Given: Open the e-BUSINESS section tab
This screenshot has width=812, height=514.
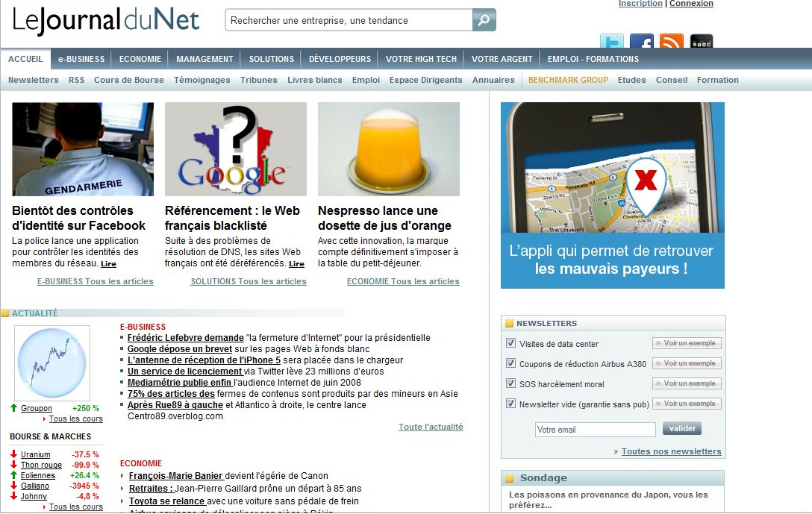Looking at the screenshot, I should (x=81, y=59).
